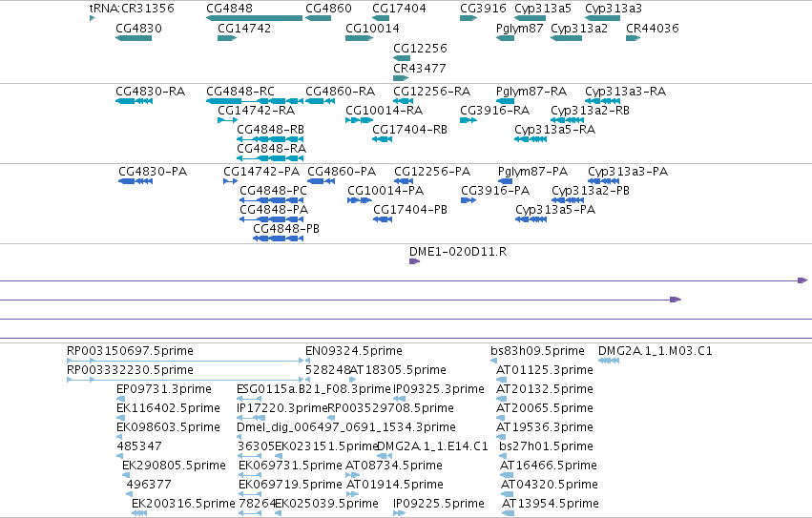The image size is (812, 518).
Task: Select the CG4860 gene glyph
Action: click(318, 18)
